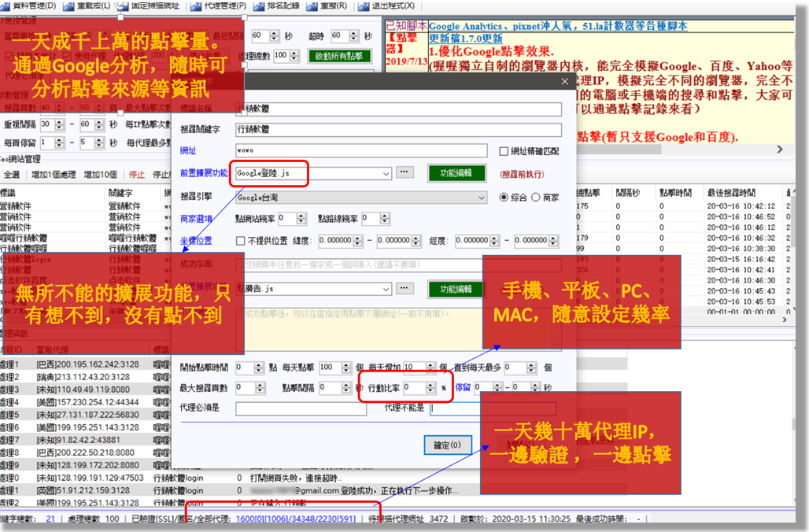
Task: Select the 商家 radio button
Action: click(536, 198)
